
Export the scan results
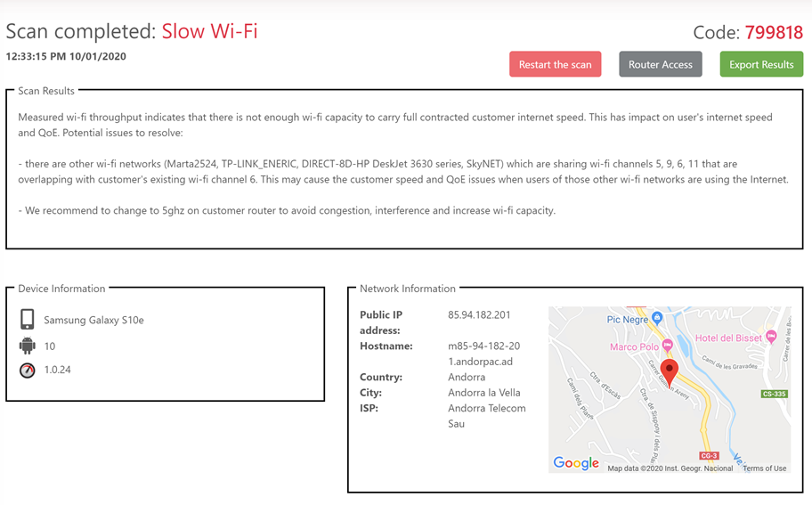pyautogui.click(x=761, y=64)
